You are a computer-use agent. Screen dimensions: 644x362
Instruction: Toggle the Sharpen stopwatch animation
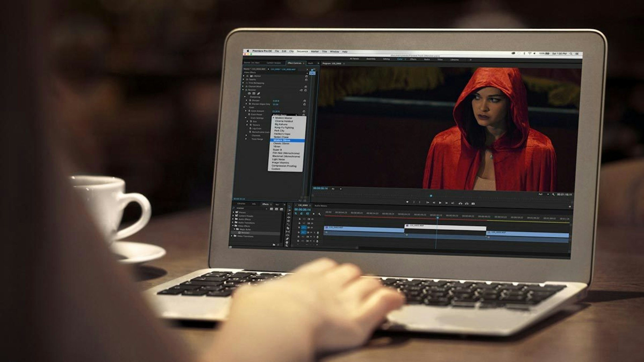pos(250,100)
